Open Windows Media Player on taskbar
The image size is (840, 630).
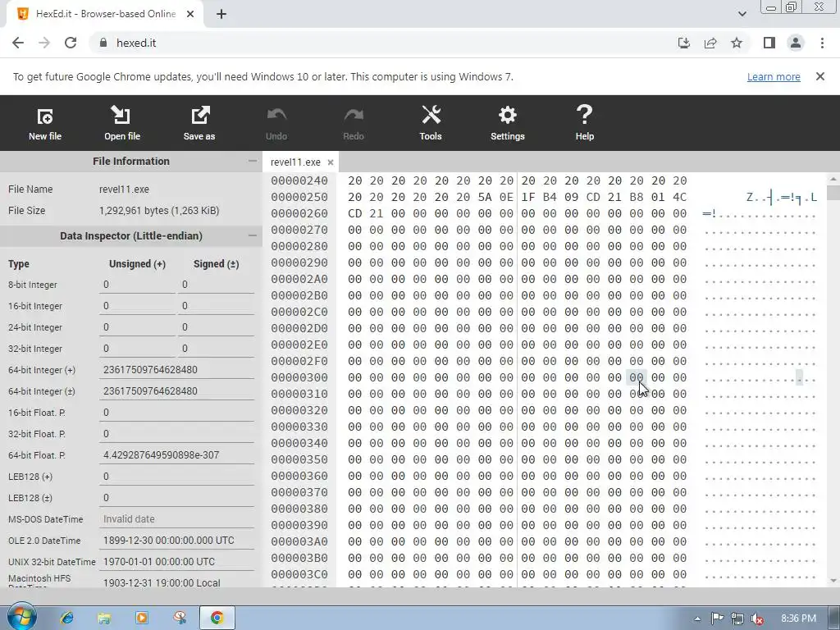(142, 618)
